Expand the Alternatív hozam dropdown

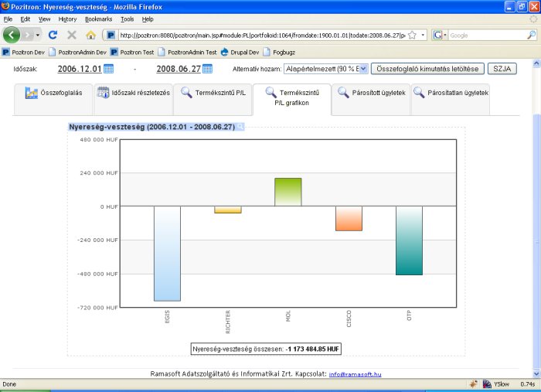point(363,69)
